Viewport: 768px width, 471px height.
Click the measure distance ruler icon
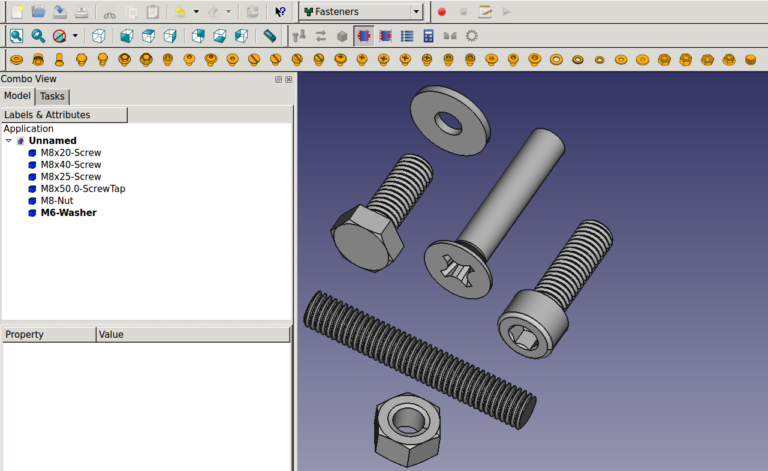click(x=269, y=36)
